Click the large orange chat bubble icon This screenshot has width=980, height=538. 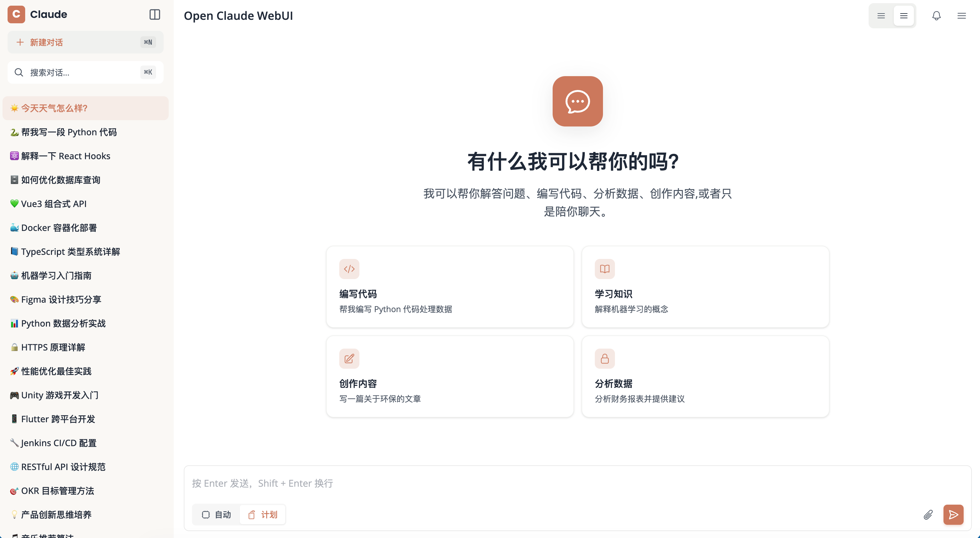coord(577,101)
